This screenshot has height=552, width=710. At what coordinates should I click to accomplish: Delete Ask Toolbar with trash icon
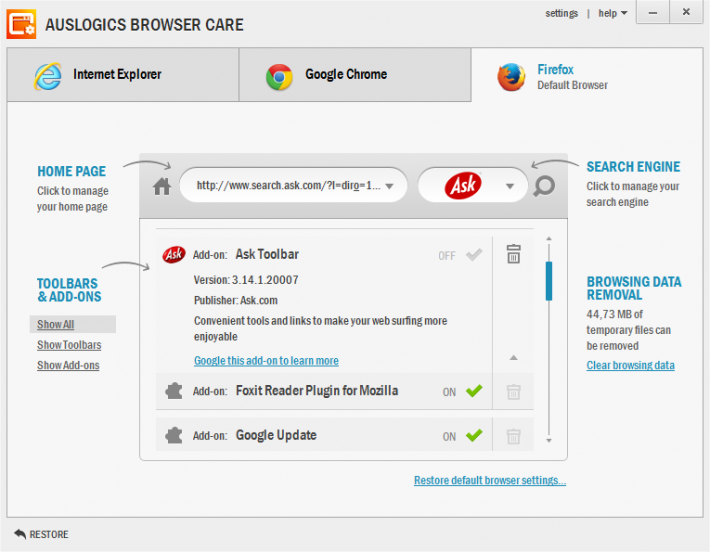(x=513, y=254)
